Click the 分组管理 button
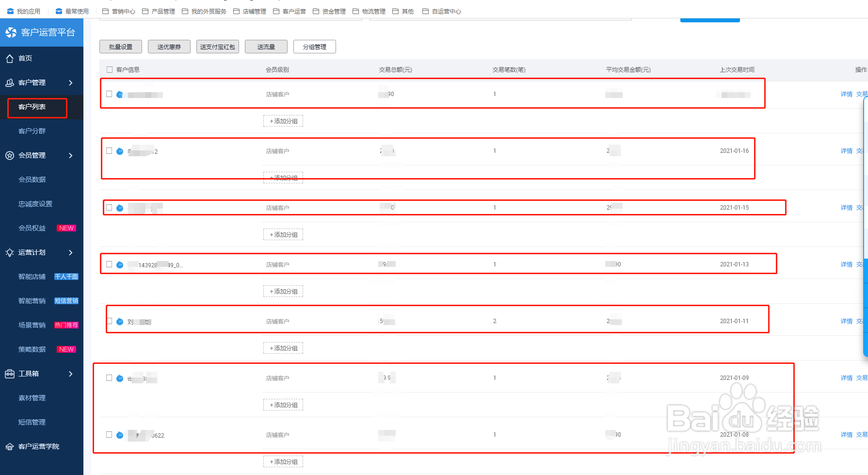 click(315, 47)
